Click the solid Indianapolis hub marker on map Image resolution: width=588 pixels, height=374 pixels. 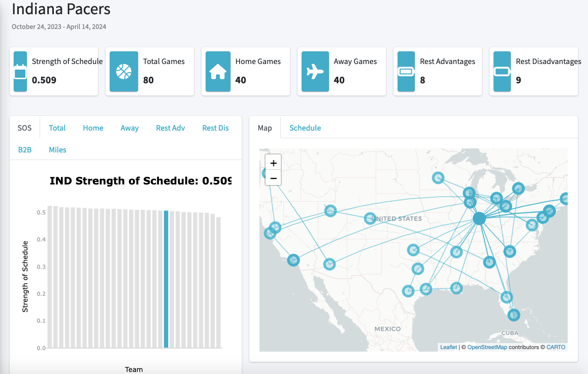(x=479, y=219)
